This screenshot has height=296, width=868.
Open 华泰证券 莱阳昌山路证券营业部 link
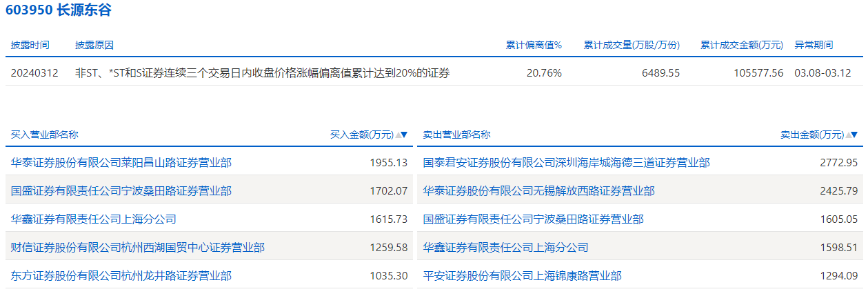pyautogui.click(x=121, y=163)
